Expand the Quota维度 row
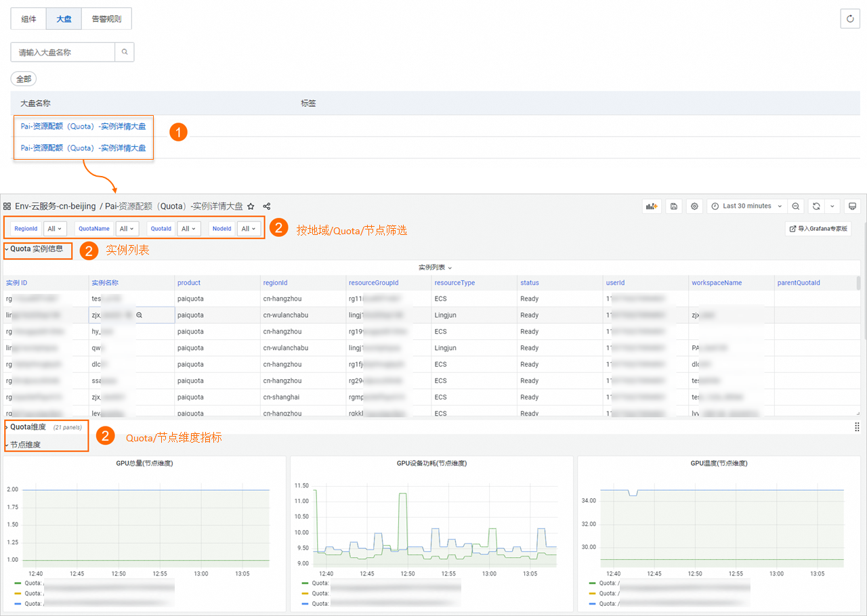The width and height of the screenshot is (867, 616). [x=26, y=427]
